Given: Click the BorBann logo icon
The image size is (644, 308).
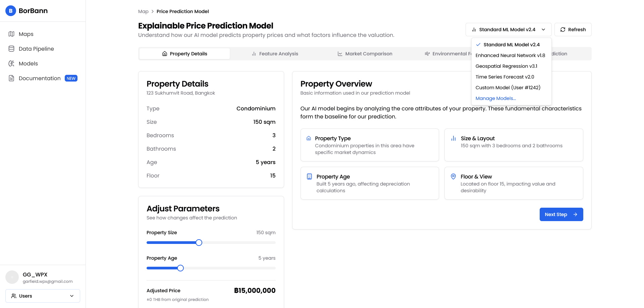Looking at the screenshot, I should (11, 11).
